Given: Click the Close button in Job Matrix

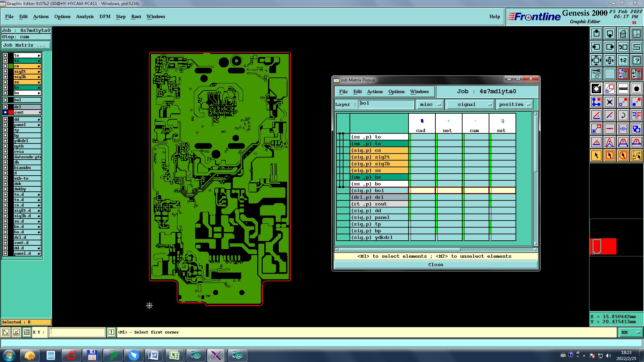Looking at the screenshot, I should [436, 265].
